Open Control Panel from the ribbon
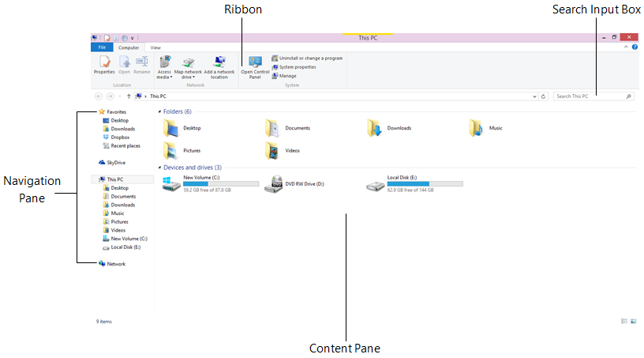 255,63
